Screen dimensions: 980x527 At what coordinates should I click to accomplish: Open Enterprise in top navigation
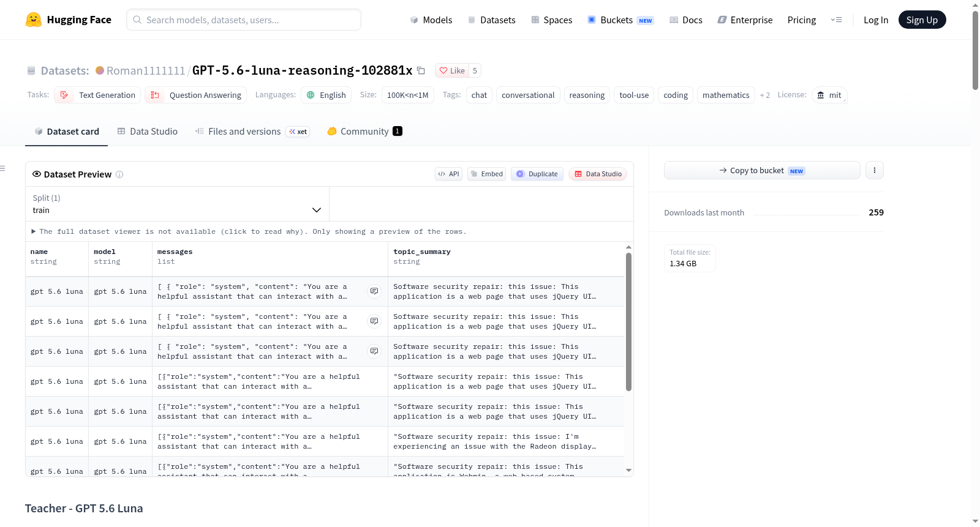tap(745, 20)
